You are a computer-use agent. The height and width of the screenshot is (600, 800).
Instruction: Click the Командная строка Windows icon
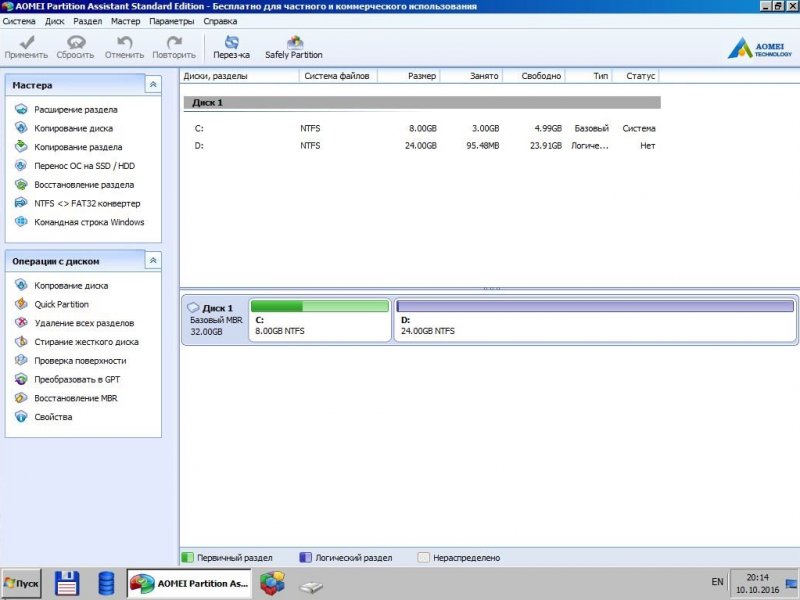click(21, 222)
